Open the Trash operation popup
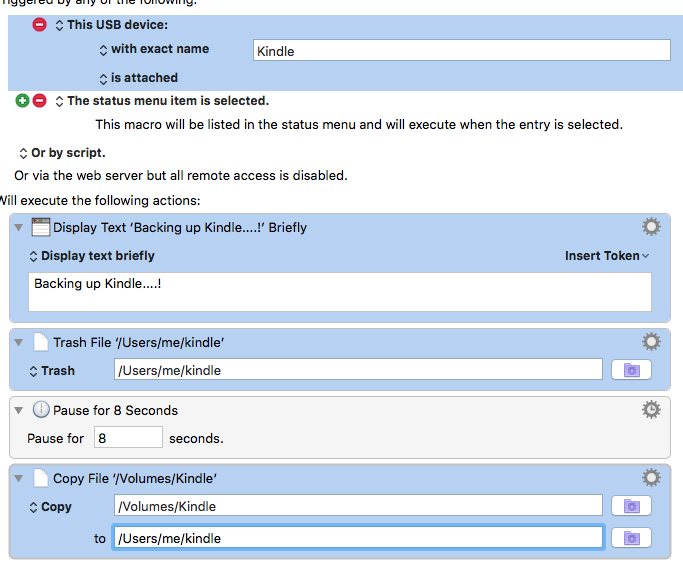Image resolution: width=683 pixels, height=565 pixels. pos(52,371)
